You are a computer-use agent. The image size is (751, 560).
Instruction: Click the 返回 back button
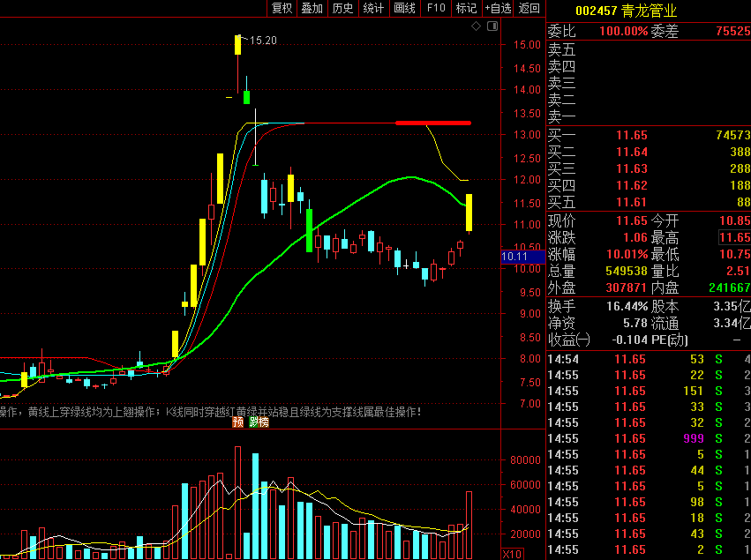coord(529,8)
